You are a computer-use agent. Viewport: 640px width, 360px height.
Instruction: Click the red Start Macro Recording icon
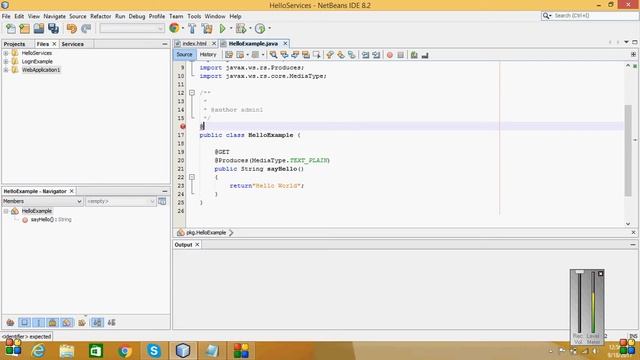click(390, 55)
